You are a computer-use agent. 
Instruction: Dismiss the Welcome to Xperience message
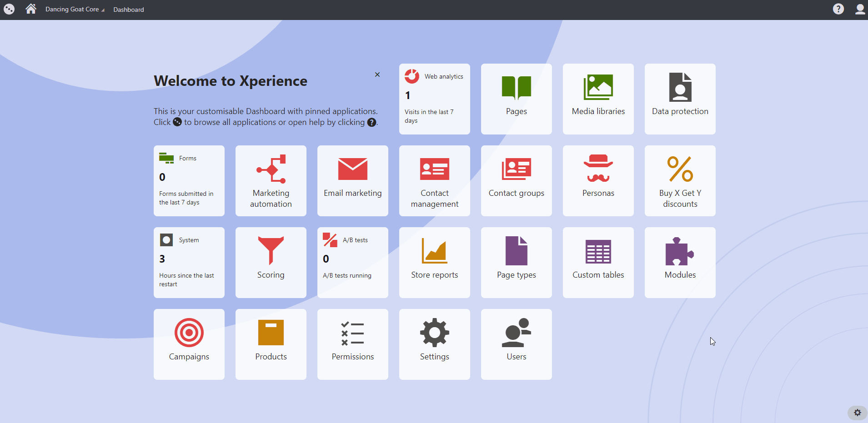(x=377, y=75)
